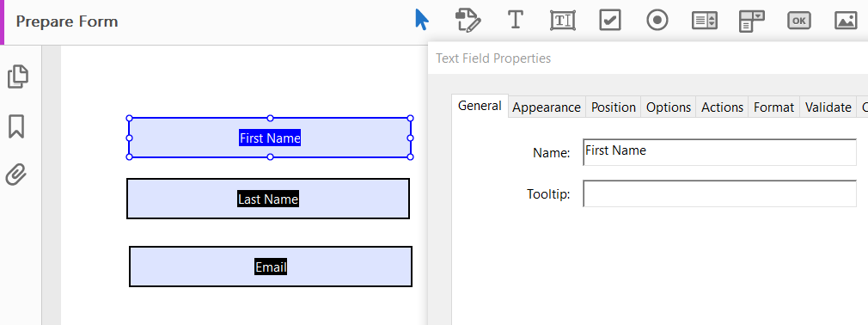Click the Text Field Properties dialog title

[493, 58]
